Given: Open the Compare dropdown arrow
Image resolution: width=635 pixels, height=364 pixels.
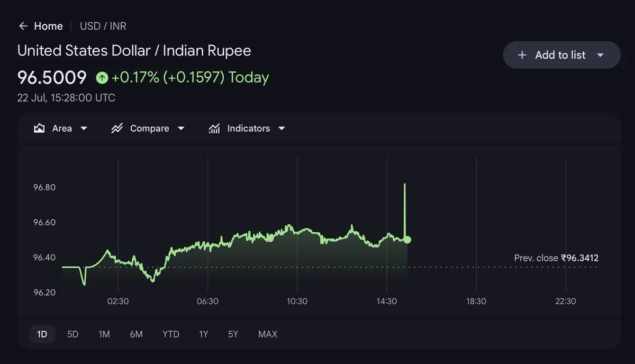Looking at the screenshot, I should pos(181,129).
